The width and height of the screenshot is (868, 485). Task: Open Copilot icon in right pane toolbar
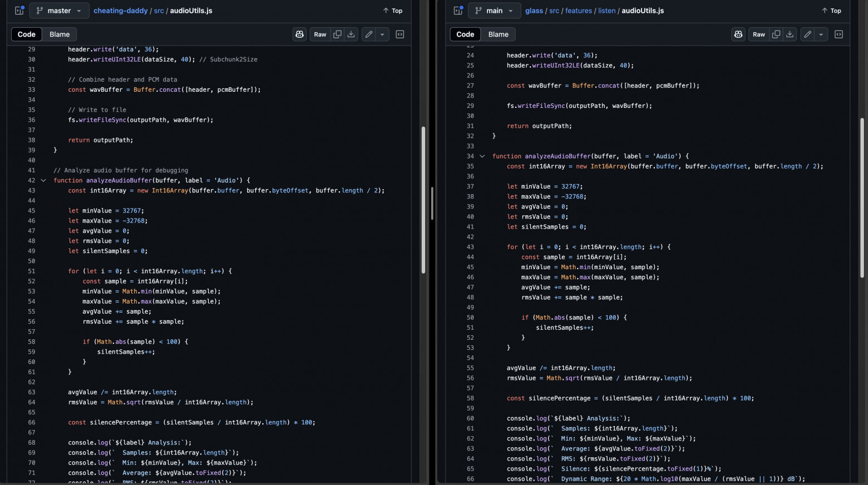tap(738, 34)
